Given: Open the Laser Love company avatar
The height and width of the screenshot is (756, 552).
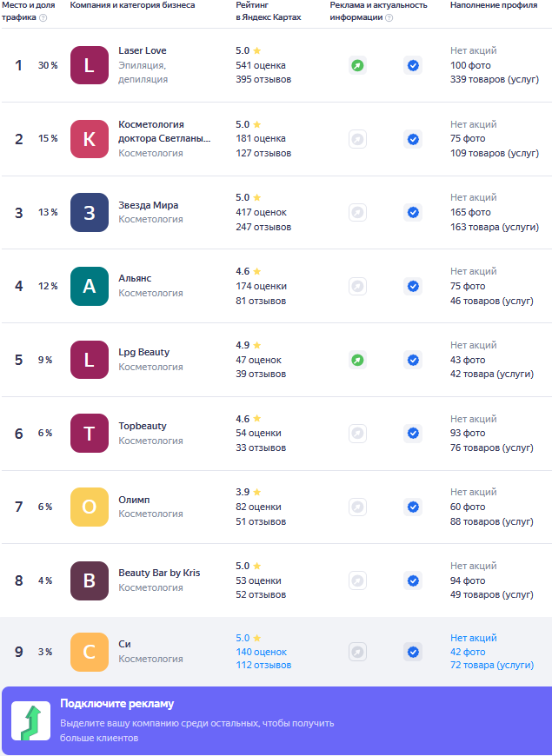Looking at the screenshot, I should (x=90, y=65).
